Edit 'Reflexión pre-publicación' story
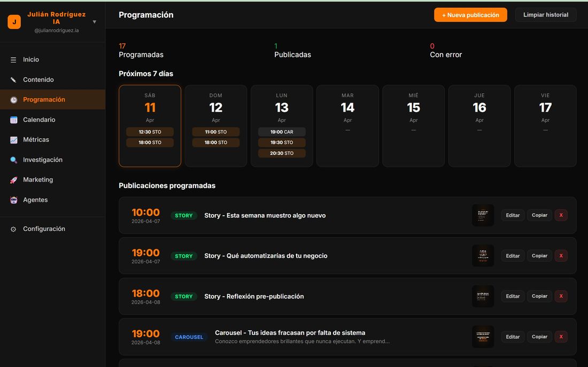This screenshot has height=367, width=588. tap(513, 296)
